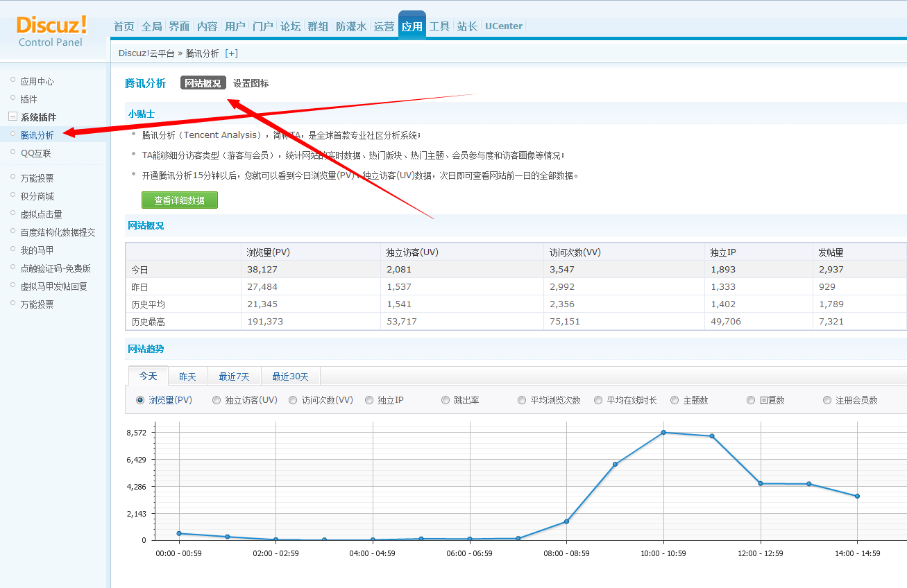Image resolution: width=907 pixels, height=588 pixels.
Task: Select the 访问次数(VV) radio button
Action: click(x=293, y=400)
